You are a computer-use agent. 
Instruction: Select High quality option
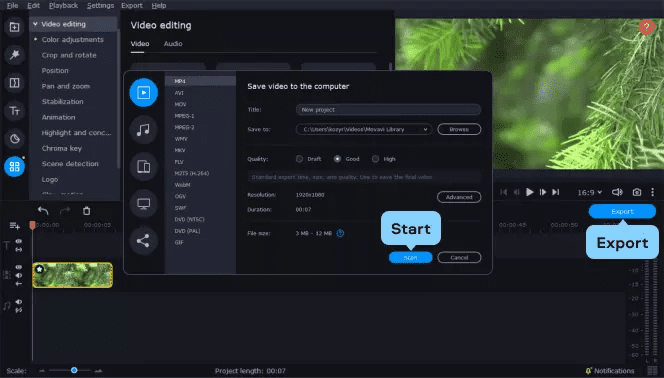(375, 159)
